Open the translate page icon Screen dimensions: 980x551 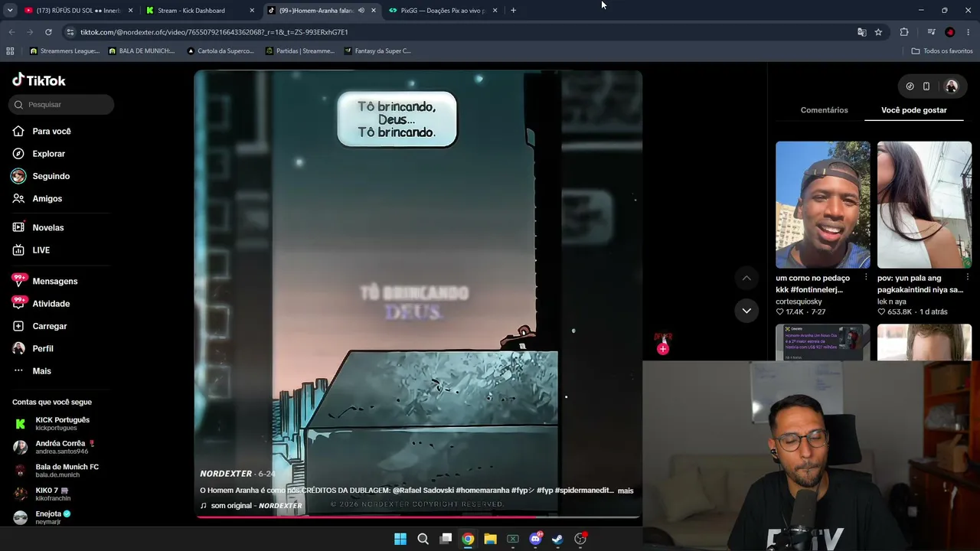[x=862, y=32]
